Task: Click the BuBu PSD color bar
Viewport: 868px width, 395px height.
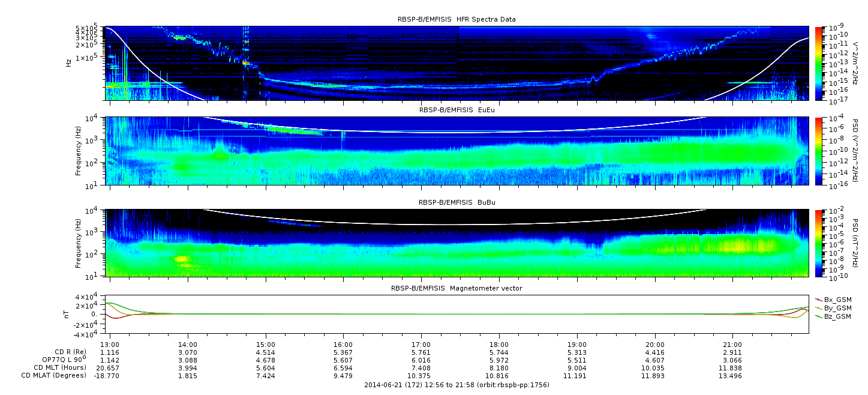Action: pos(818,243)
